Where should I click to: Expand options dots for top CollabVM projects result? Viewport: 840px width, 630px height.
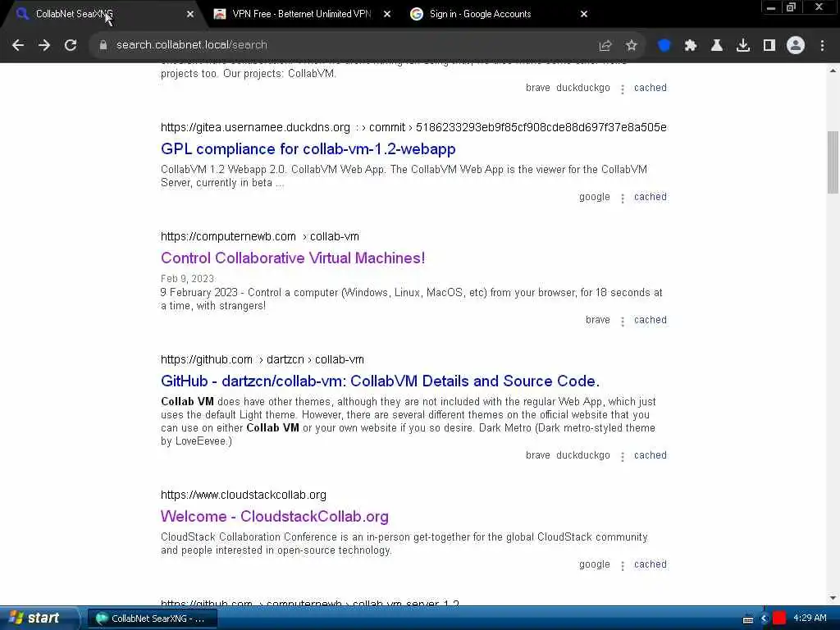pyautogui.click(x=623, y=89)
